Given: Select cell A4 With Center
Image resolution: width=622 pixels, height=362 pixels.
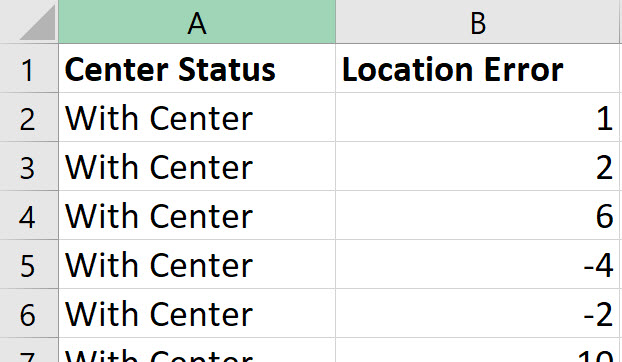Looking at the screenshot, I should click(197, 215).
